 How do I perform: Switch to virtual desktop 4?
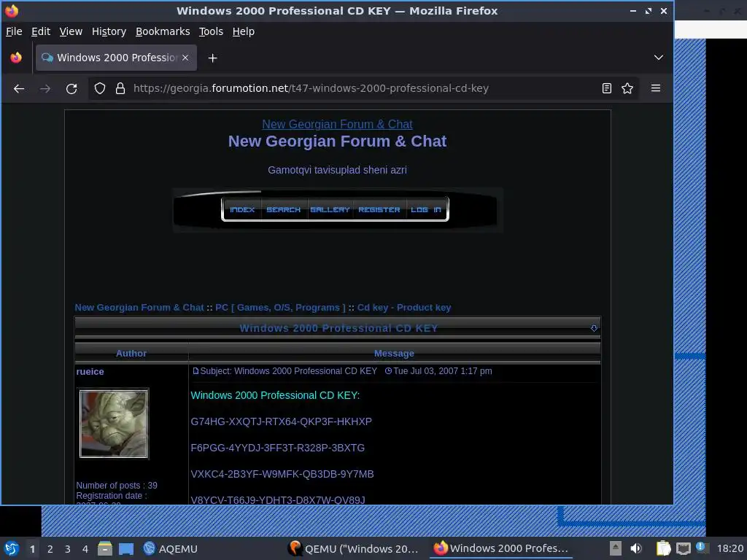point(85,549)
